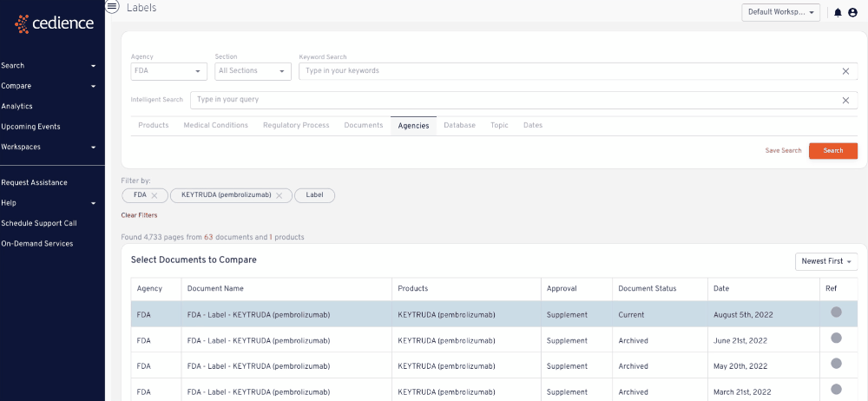Image resolution: width=868 pixels, height=401 pixels.
Task: Open Request Assistance in the sidebar
Action: [35, 183]
